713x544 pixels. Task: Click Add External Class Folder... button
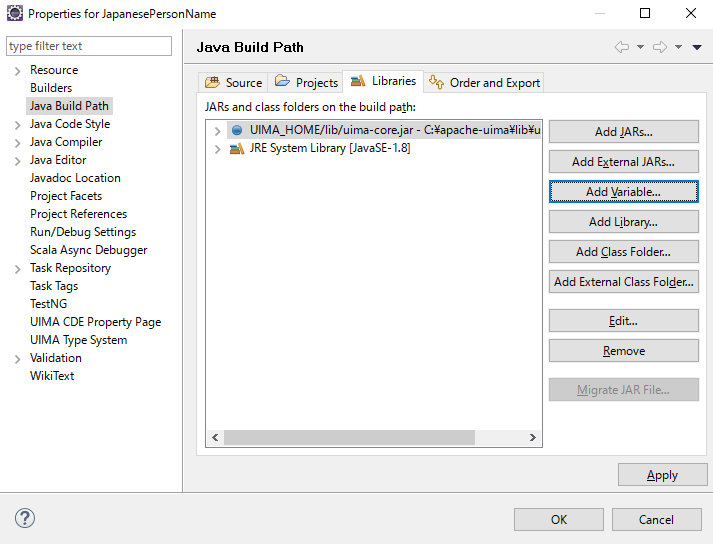tap(623, 282)
